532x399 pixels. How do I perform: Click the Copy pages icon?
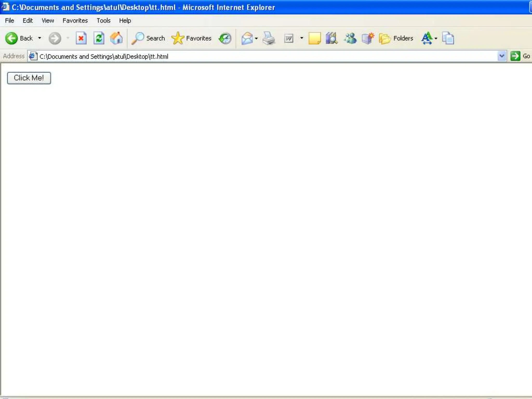point(448,38)
